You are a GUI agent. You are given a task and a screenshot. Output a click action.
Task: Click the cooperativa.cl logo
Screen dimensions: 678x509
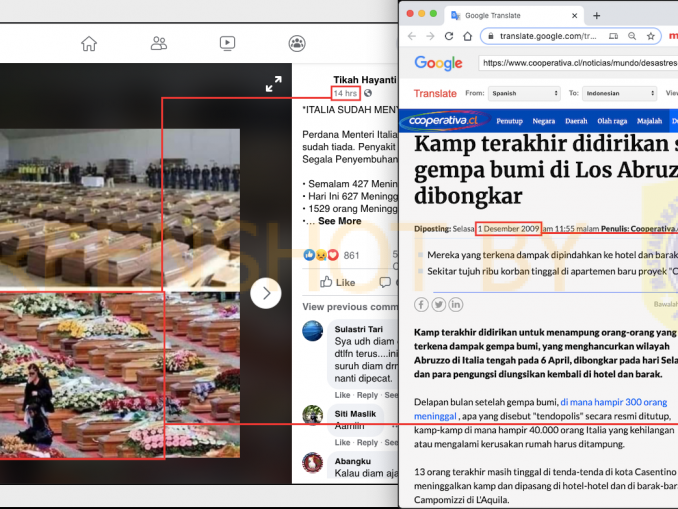[x=445, y=121]
